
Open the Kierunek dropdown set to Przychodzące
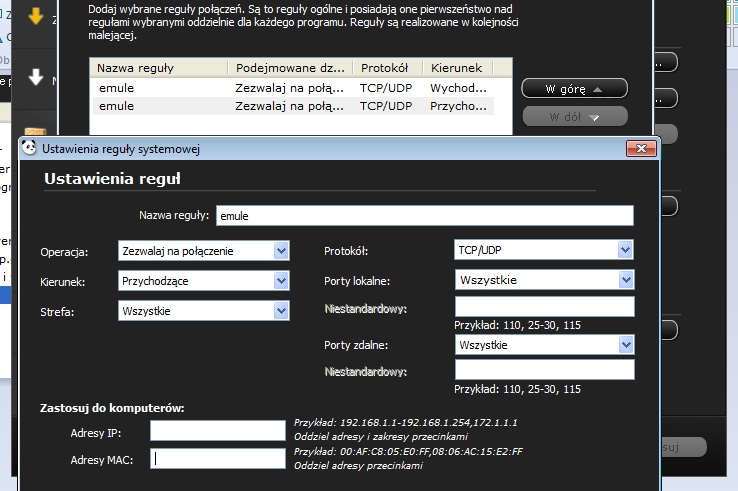pyautogui.click(x=203, y=281)
